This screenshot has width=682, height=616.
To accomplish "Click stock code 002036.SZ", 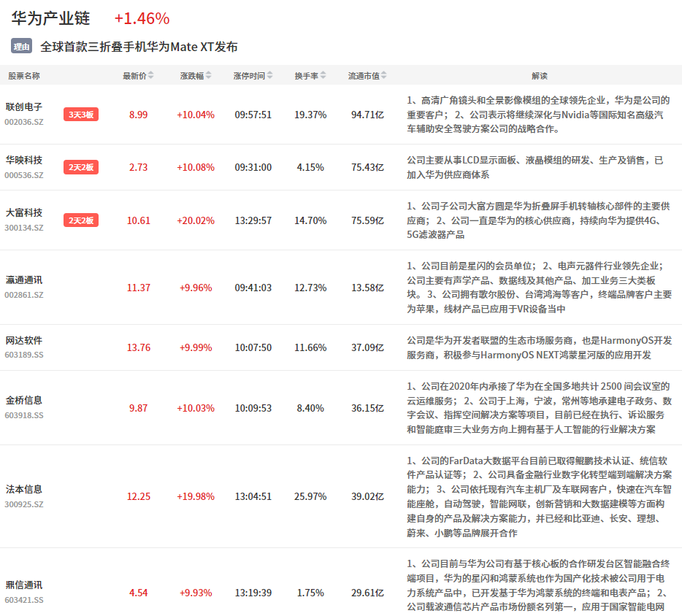I will coord(24,122).
